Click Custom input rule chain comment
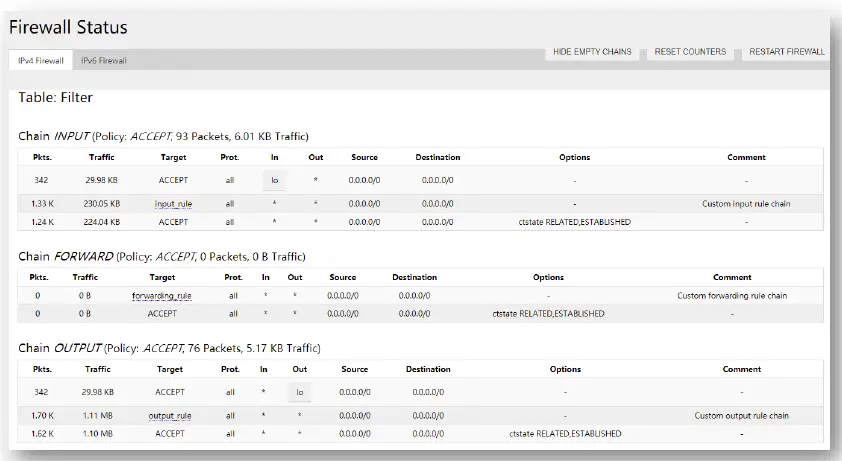This screenshot has height=461, width=842. pyautogui.click(x=746, y=204)
